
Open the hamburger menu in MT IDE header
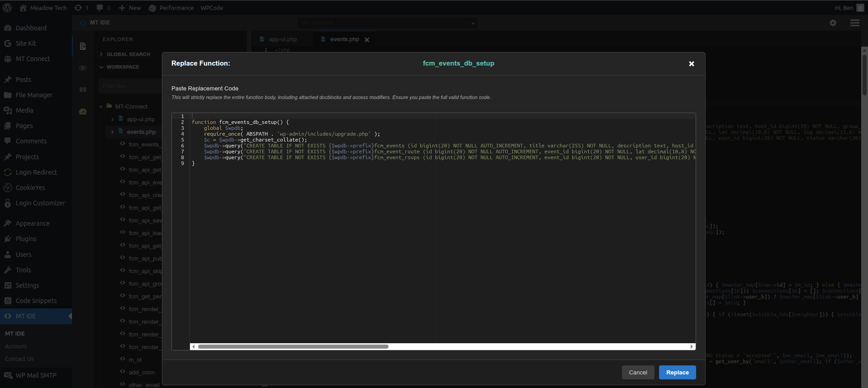pos(855,23)
